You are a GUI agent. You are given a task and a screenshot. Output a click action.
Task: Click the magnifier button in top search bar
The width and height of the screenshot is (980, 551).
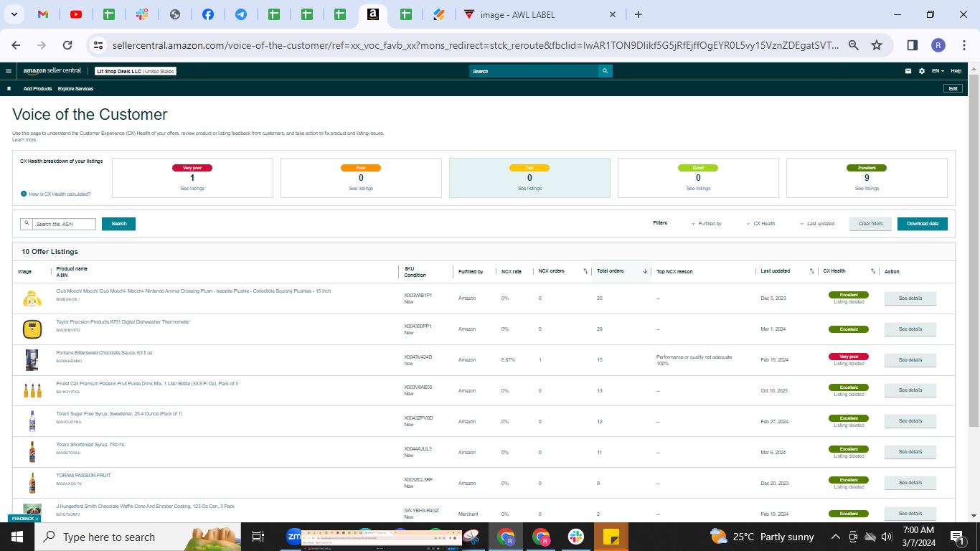(606, 71)
